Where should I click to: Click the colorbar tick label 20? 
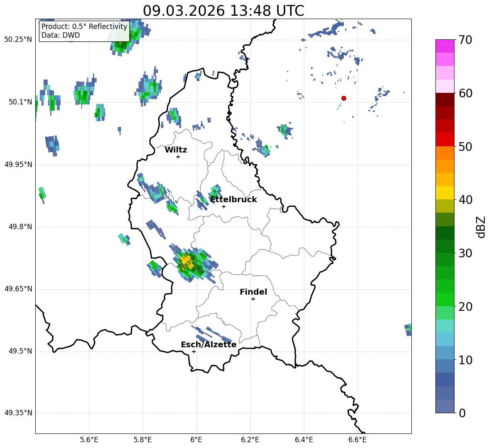[465, 306]
